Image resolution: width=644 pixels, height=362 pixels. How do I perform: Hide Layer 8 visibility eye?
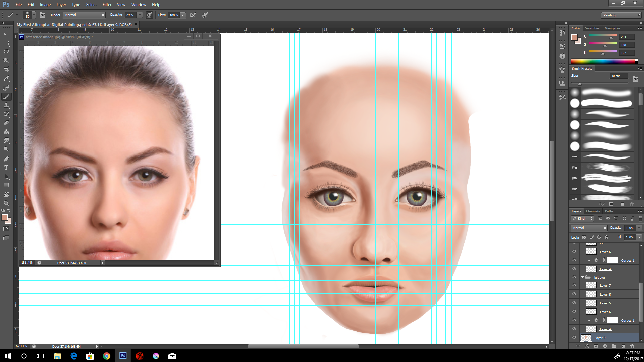(574, 294)
